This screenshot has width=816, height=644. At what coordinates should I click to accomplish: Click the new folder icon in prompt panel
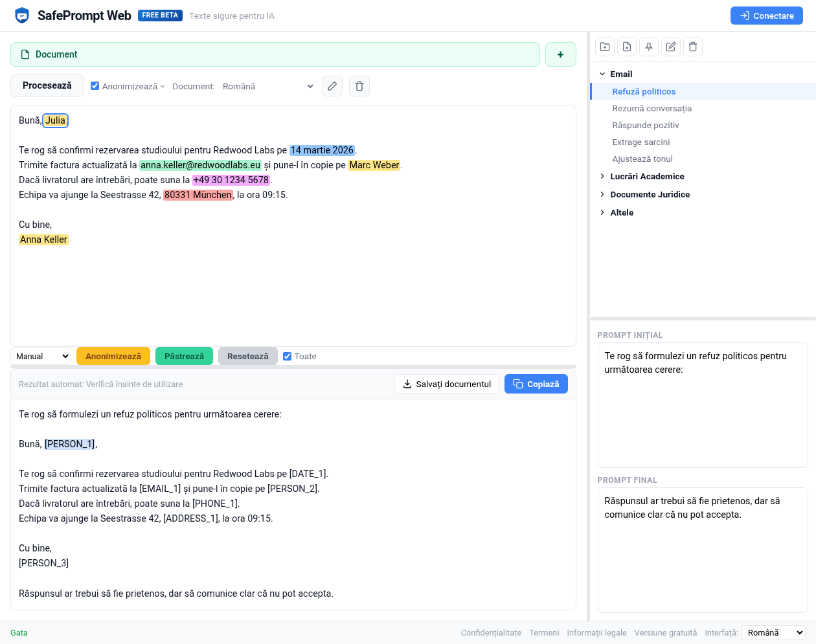605,47
